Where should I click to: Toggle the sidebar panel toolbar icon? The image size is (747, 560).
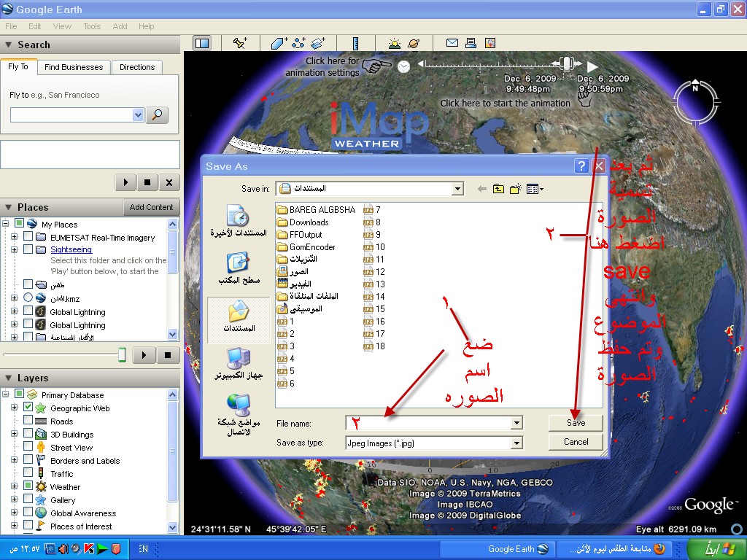coord(202,43)
